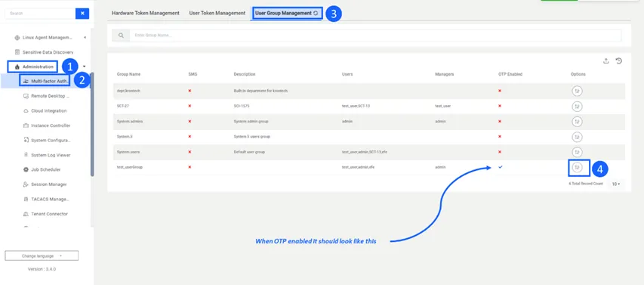The image size is (644, 285).
Task: Focus the sidebar Search field
Action: (40, 13)
